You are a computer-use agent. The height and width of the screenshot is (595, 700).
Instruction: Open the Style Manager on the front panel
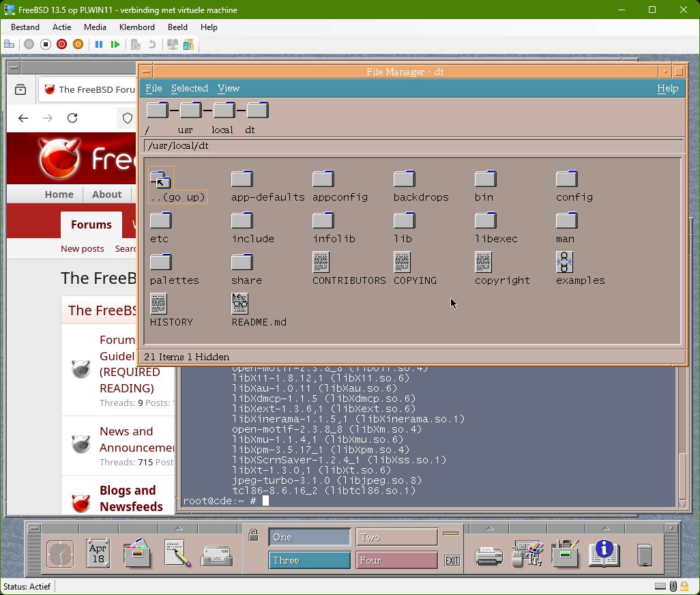pos(526,553)
